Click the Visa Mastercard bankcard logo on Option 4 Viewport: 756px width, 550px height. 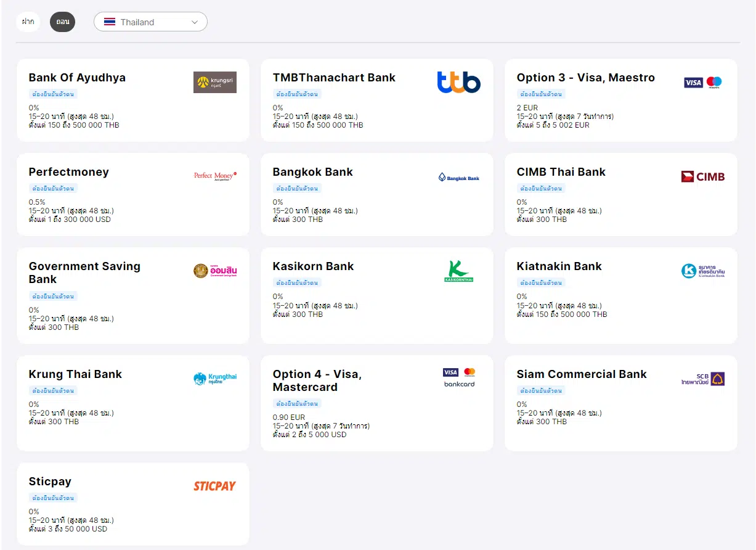pos(459,377)
